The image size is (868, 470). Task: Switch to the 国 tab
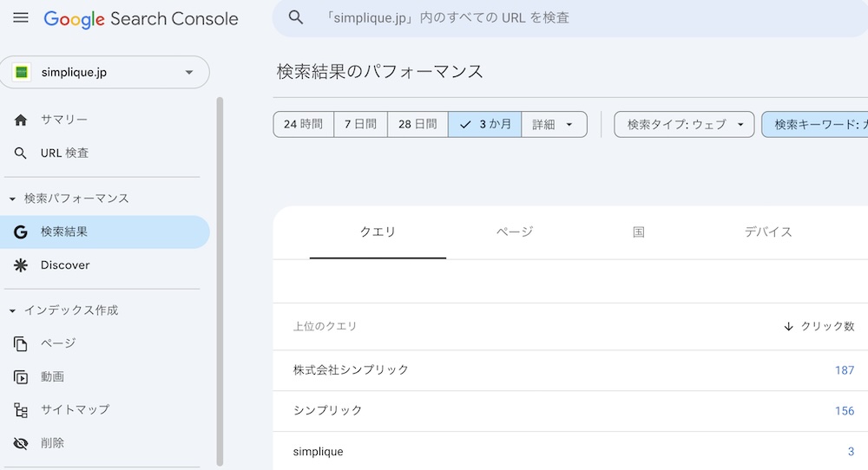point(639,232)
